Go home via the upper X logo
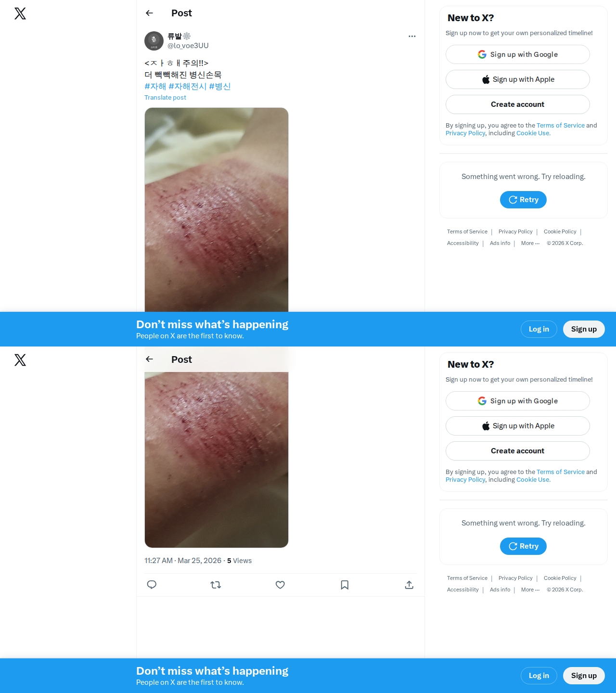Viewport: 616px width, 693px height. pyautogui.click(x=20, y=13)
